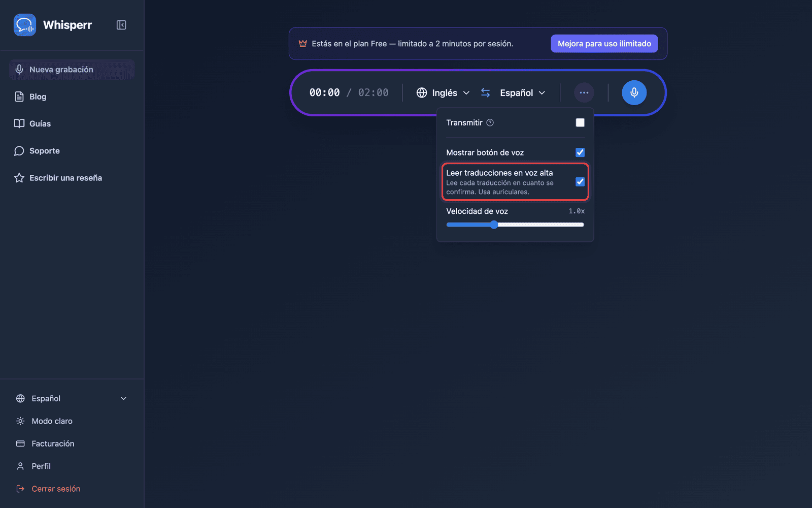Click Mejora para uso ilimitado button

[604, 44]
